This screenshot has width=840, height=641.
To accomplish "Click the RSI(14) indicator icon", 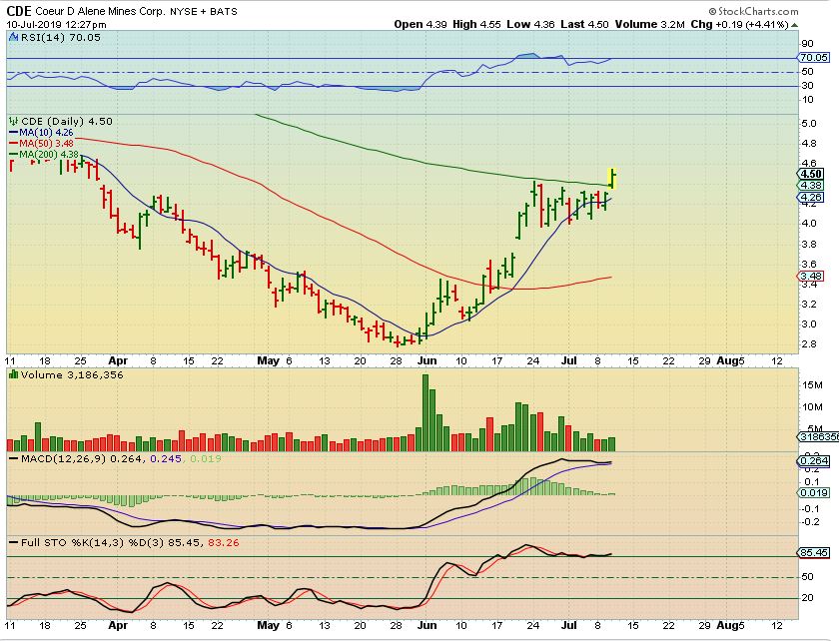I will point(13,38).
